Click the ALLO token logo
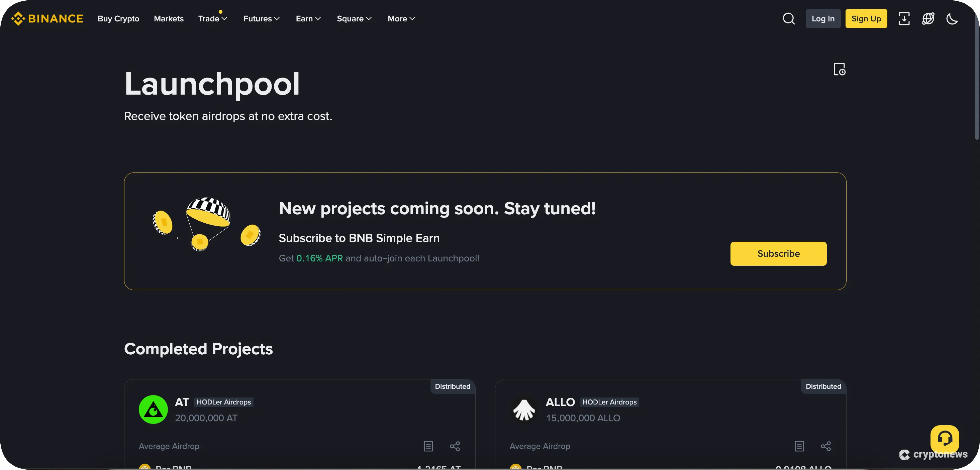This screenshot has height=470, width=980. [524, 409]
